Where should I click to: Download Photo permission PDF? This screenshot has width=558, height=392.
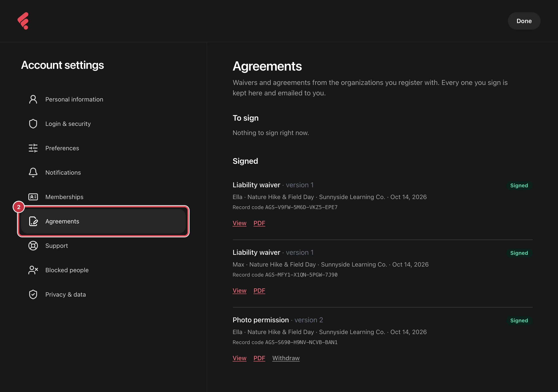259,358
